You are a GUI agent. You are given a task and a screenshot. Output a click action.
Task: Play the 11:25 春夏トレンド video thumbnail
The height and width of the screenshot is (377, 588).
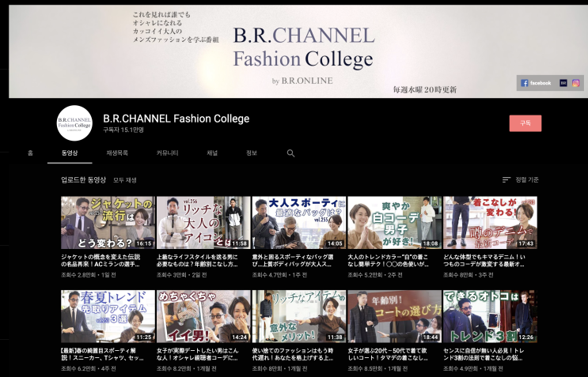tap(108, 316)
